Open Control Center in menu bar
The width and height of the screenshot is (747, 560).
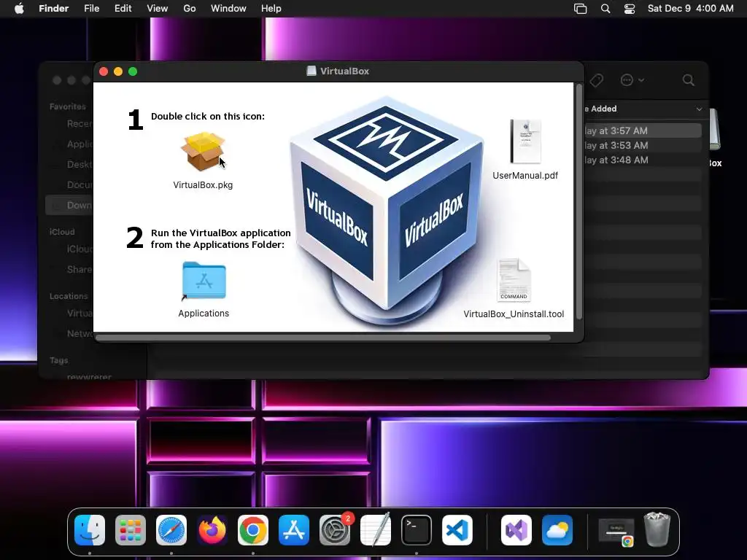tap(630, 9)
